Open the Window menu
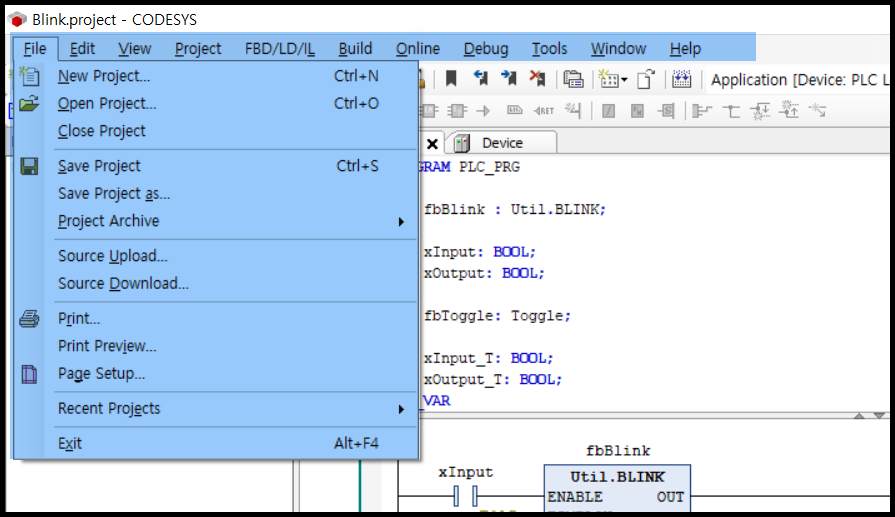This screenshot has width=895, height=517. pos(618,49)
